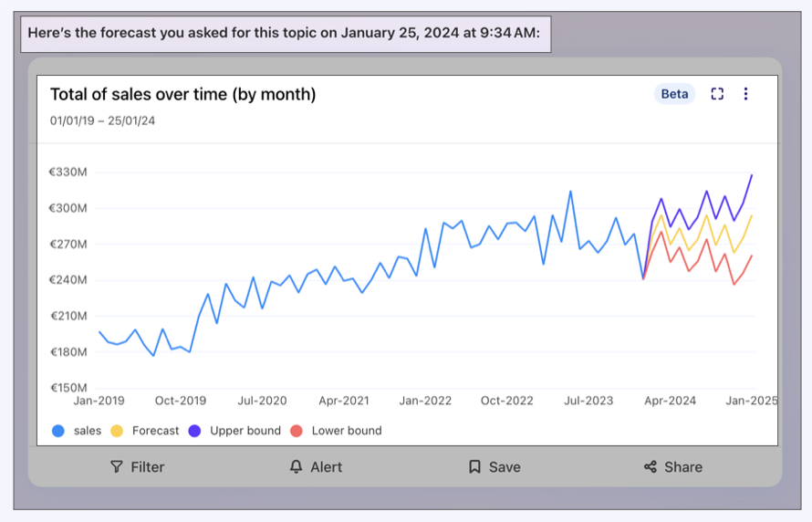The width and height of the screenshot is (812, 522).
Task: Click the Save bookmark icon
Action: tap(474, 467)
